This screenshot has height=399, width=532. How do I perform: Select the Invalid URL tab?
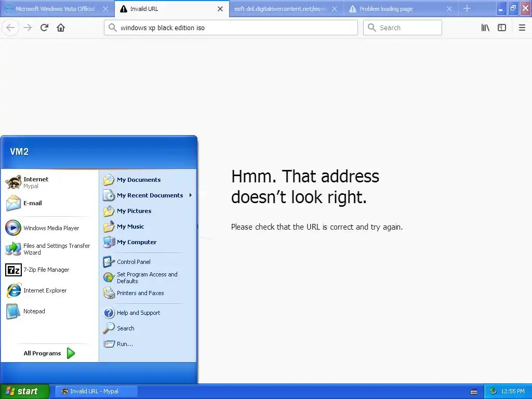(x=168, y=9)
